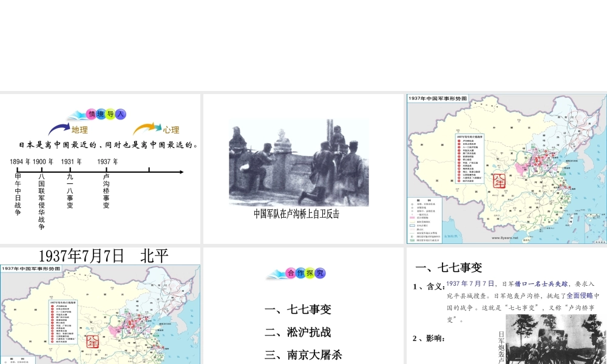
Task: Open the 合作探究 outline slide
Action: (x=303, y=306)
